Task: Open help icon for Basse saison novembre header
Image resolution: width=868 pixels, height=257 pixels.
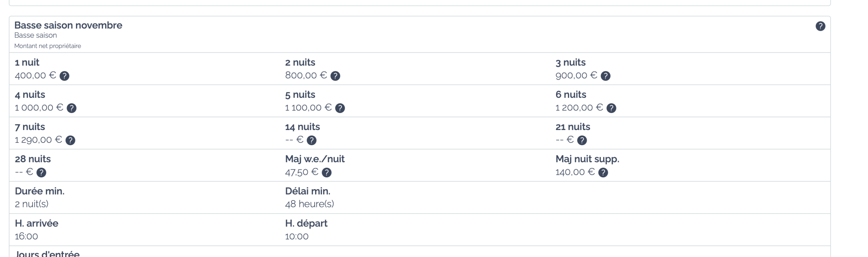Action: 820,26
